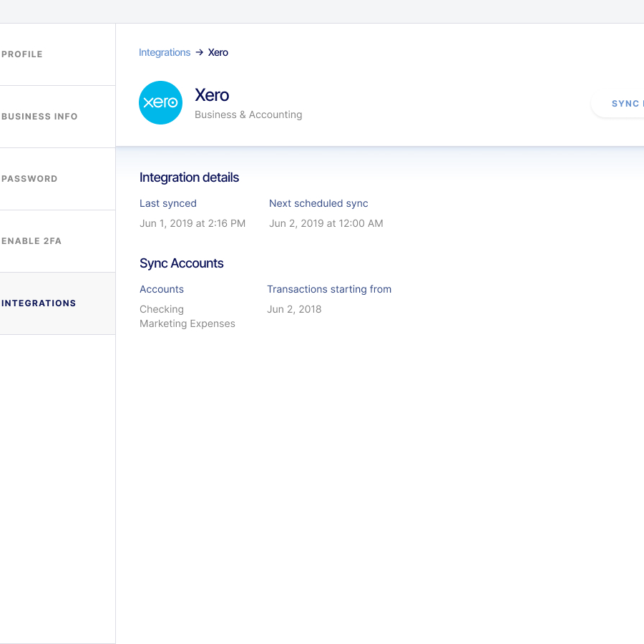The width and height of the screenshot is (644, 644).
Task: Click the Next scheduled sync label
Action: (x=318, y=203)
